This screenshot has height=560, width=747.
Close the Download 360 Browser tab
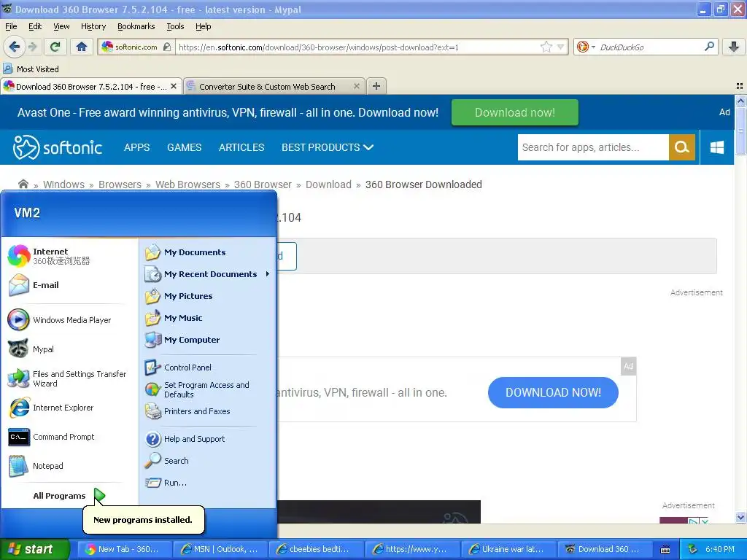pos(174,86)
